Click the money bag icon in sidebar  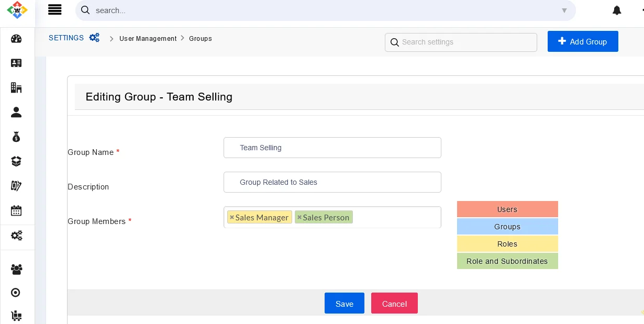(x=16, y=137)
